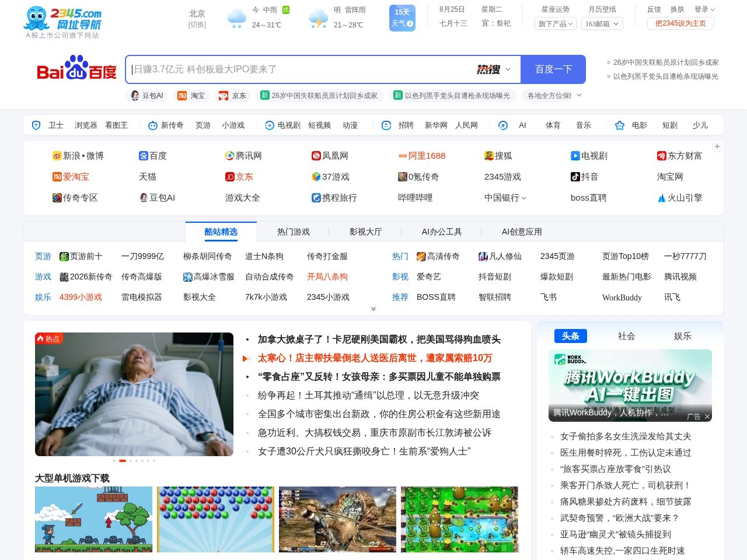Image resolution: width=747 pixels, height=560 pixels.
Task: Click the 凡人修仙 game icon
Action: tap(483, 257)
